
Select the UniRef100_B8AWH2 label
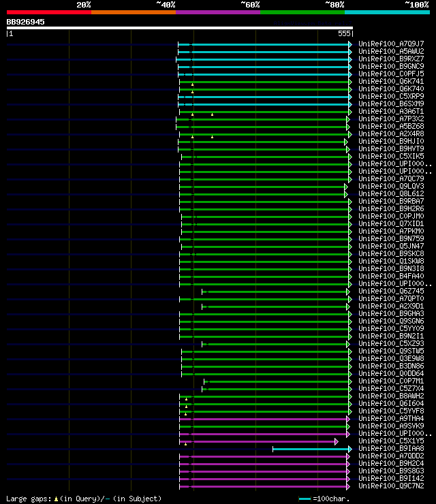coord(391,396)
